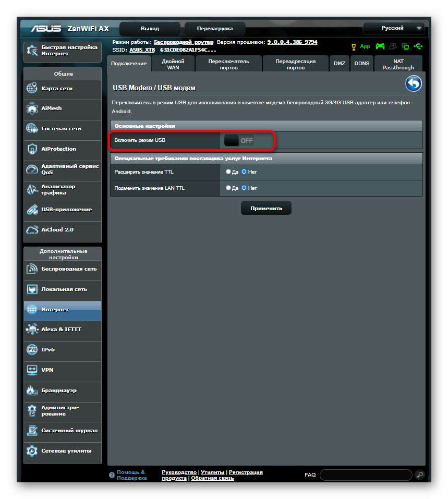Open the Русский language dropdown
The image size is (448, 499).
[x=394, y=28]
